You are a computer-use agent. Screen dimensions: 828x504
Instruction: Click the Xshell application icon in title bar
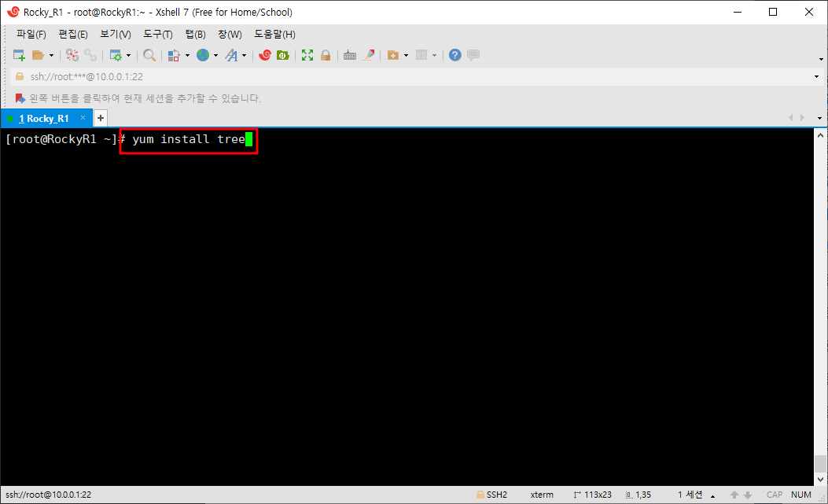point(13,12)
